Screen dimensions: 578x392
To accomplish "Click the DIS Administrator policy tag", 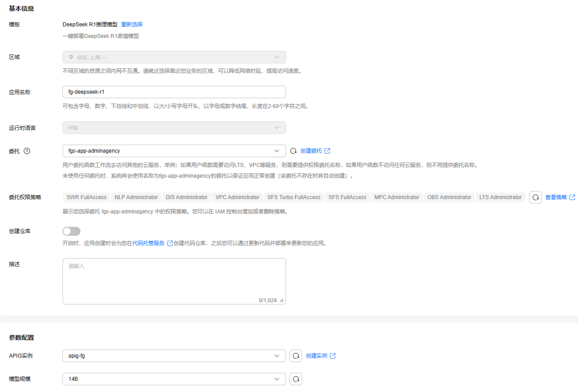I will (187, 197).
